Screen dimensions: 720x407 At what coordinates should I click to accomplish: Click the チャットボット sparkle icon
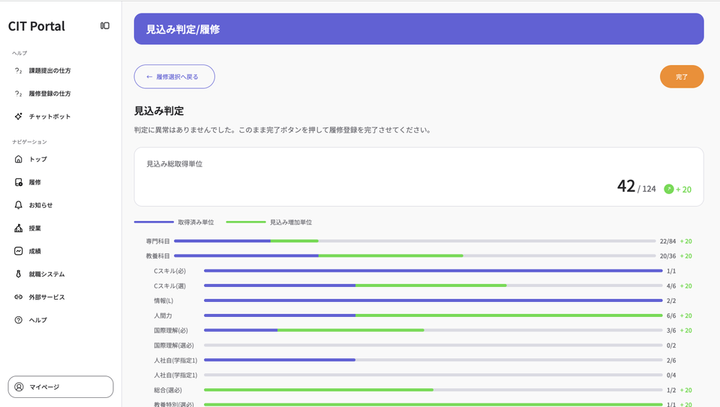(18, 116)
